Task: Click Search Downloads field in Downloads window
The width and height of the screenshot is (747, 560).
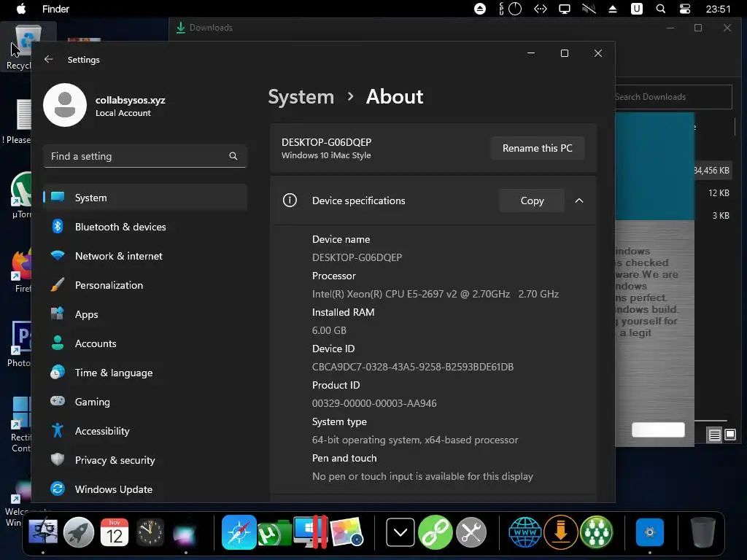Action: click(x=673, y=97)
